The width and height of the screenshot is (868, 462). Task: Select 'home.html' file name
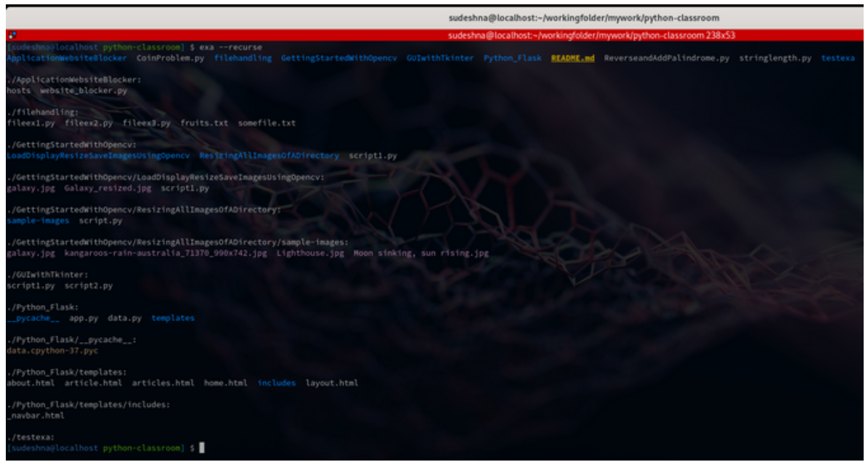(x=226, y=384)
